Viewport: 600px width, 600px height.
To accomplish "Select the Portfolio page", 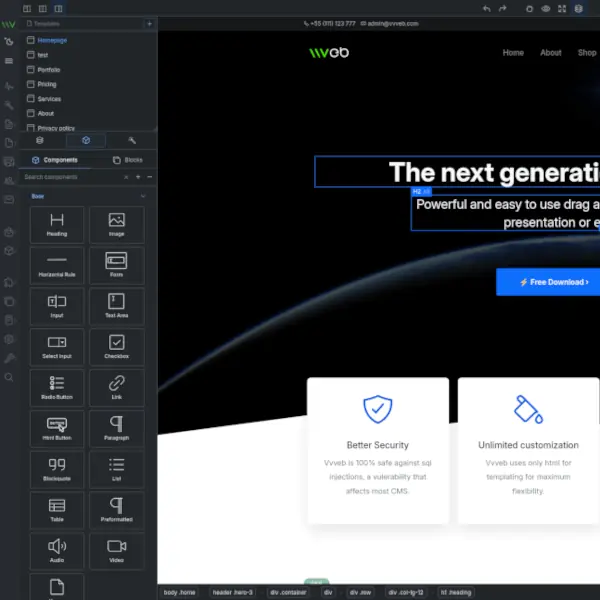I will 49,70.
